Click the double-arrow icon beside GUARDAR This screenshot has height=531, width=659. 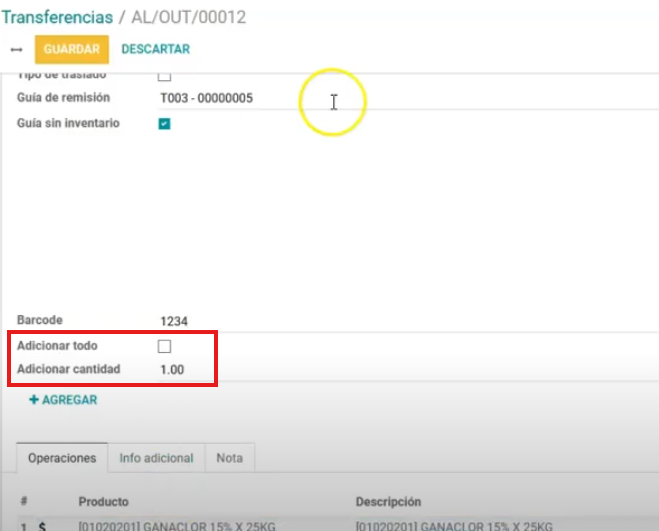[16, 50]
